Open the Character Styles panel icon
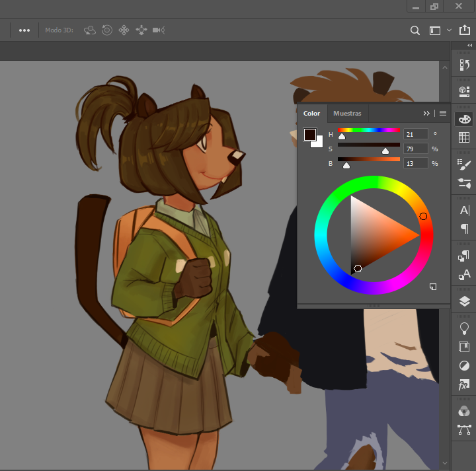476x471 pixels. click(x=464, y=274)
